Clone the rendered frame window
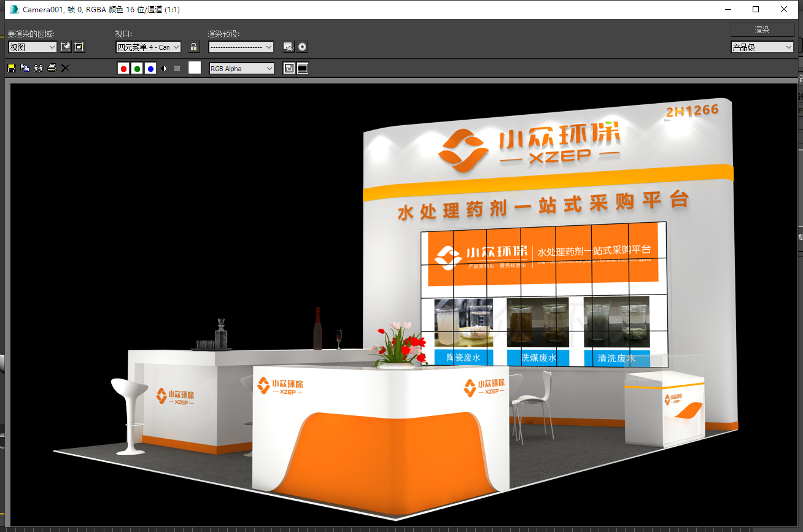Viewport: 803px width, 532px height. coord(38,68)
